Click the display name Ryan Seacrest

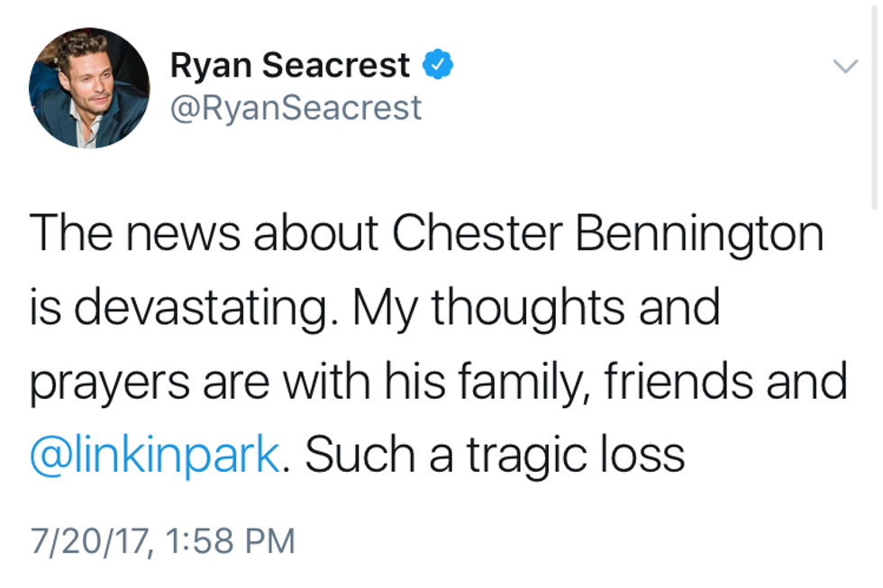click(290, 65)
